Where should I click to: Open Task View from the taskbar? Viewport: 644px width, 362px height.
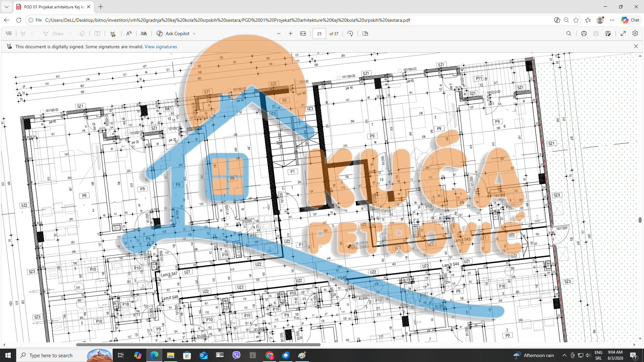pyautogui.click(x=121, y=355)
